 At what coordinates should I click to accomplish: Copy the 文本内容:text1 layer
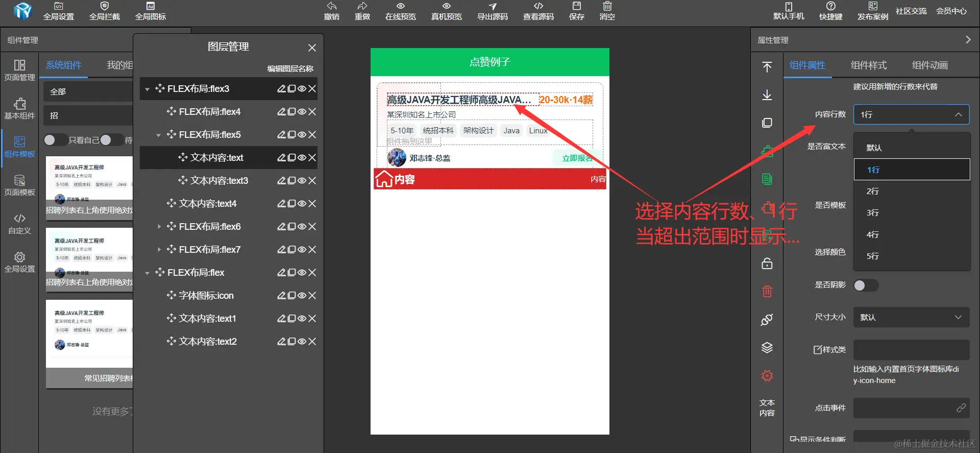291,318
